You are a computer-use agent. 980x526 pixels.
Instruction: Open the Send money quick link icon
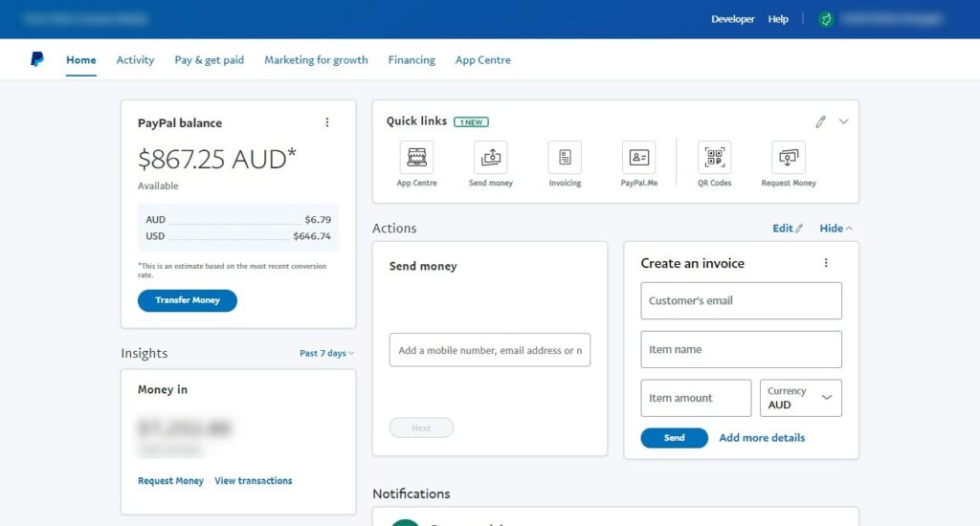491,158
